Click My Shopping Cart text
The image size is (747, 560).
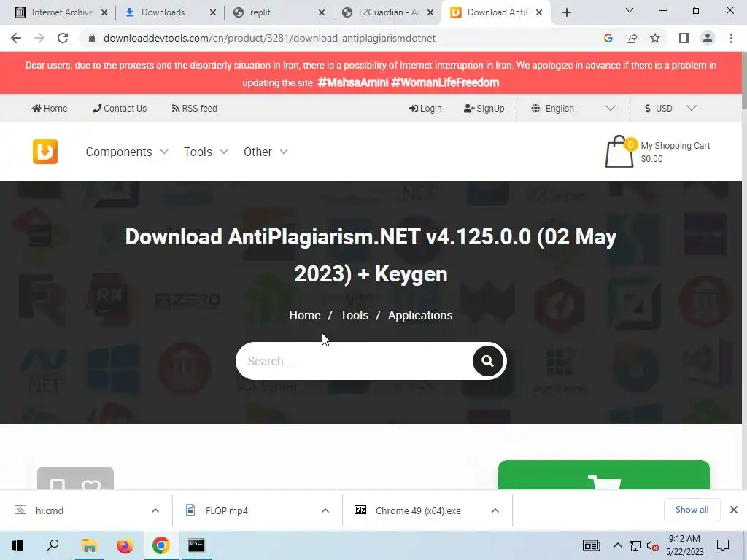[675, 146]
